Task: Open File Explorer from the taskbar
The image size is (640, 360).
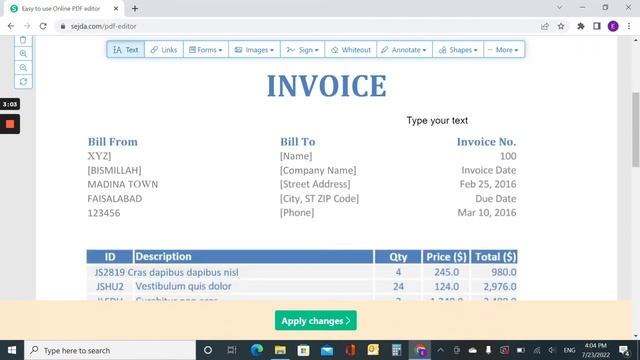Action: click(280, 350)
